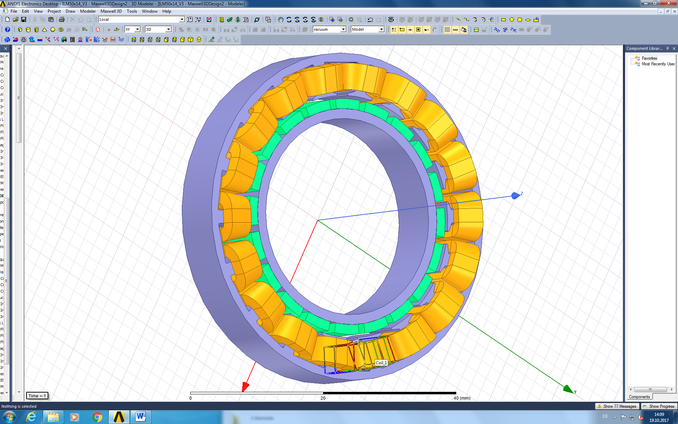
Task: Click the Undo view rotation arrow icon
Action: [x=370, y=19]
